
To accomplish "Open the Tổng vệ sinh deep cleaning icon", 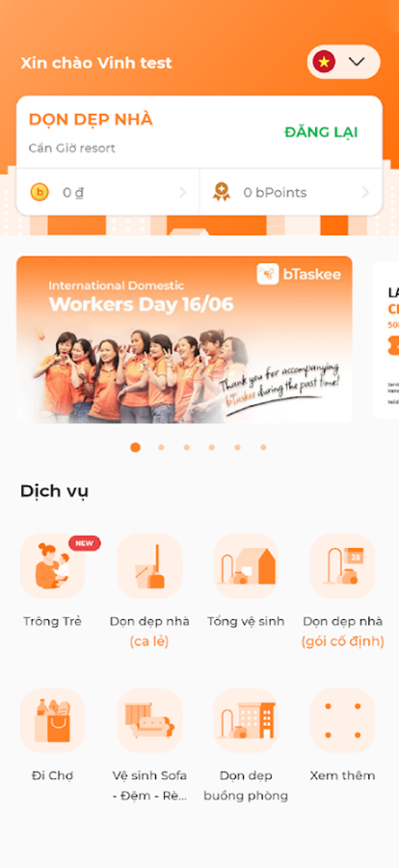I will click(246, 566).
